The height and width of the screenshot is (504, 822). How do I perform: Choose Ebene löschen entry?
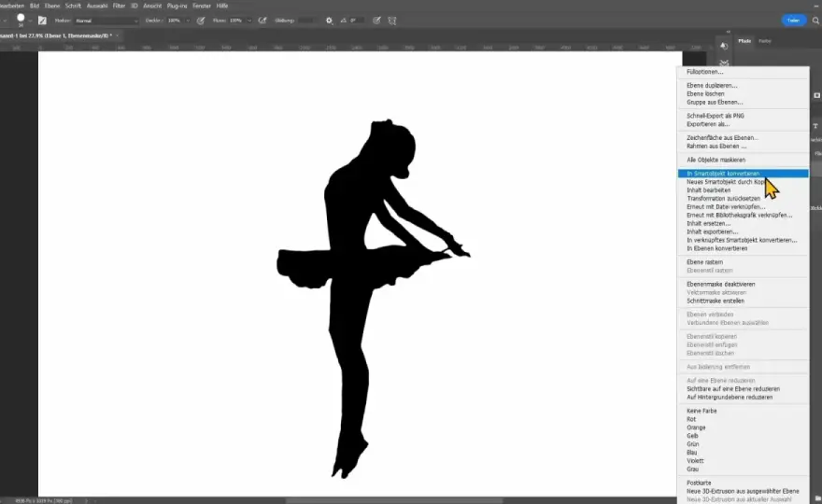[x=743, y=93]
